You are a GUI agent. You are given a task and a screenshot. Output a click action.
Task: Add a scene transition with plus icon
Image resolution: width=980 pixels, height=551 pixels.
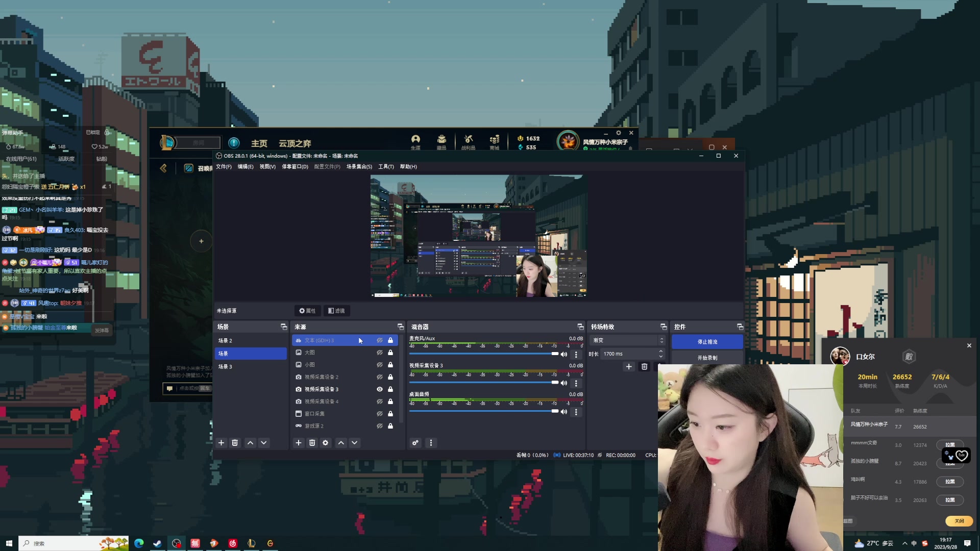(x=629, y=367)
